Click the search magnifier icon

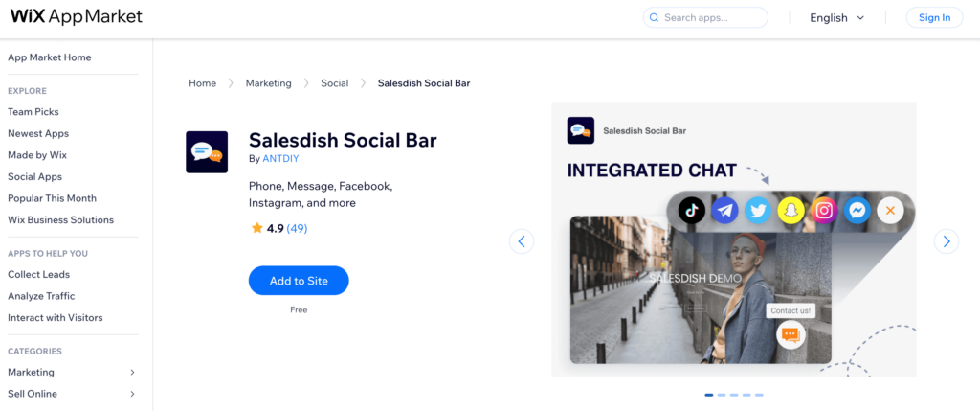(x=655, y=17)
